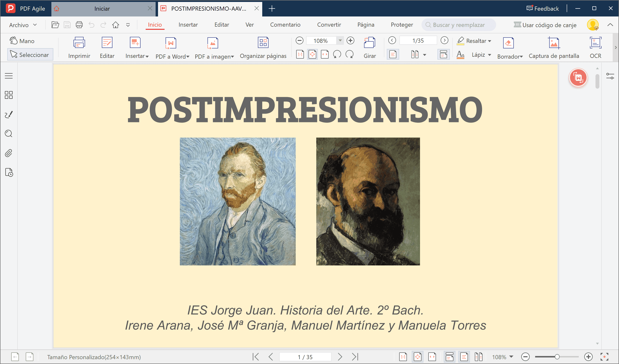Click the Buscar y reemplazar search field

(x=459, y=25)
